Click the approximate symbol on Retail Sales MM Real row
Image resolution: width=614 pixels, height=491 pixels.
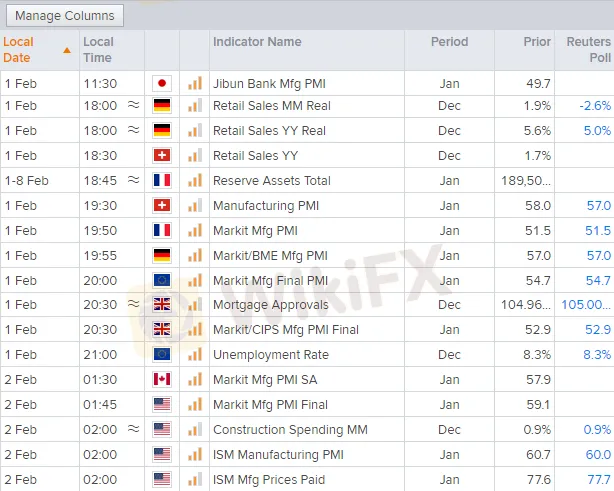click(x=133, y=106)
